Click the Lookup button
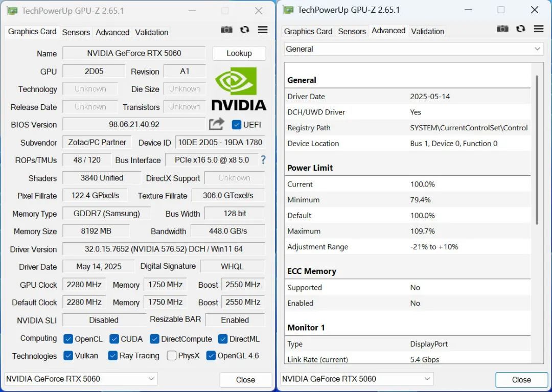The height and width of the screenshot is (392, 552). 239,53
